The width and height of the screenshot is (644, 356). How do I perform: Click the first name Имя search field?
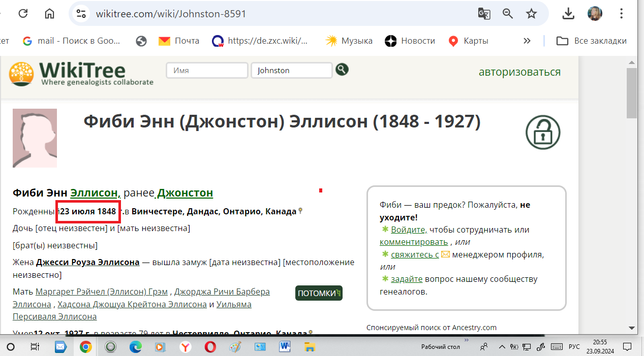click(207, 71)
